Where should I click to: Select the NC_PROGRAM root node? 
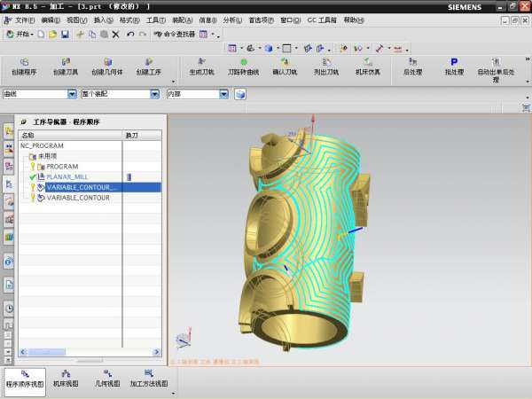pyautogui.click(x=42, y=145)
